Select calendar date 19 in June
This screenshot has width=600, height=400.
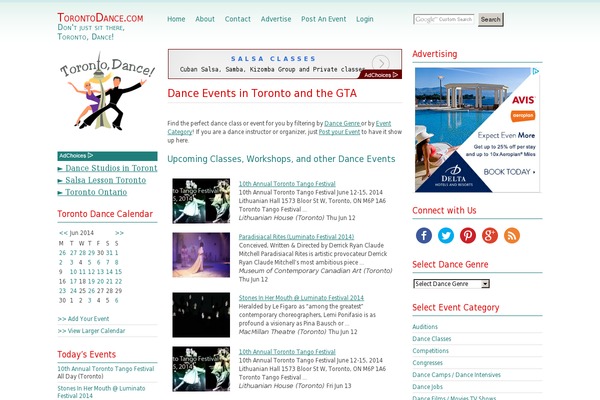(91, 281)
